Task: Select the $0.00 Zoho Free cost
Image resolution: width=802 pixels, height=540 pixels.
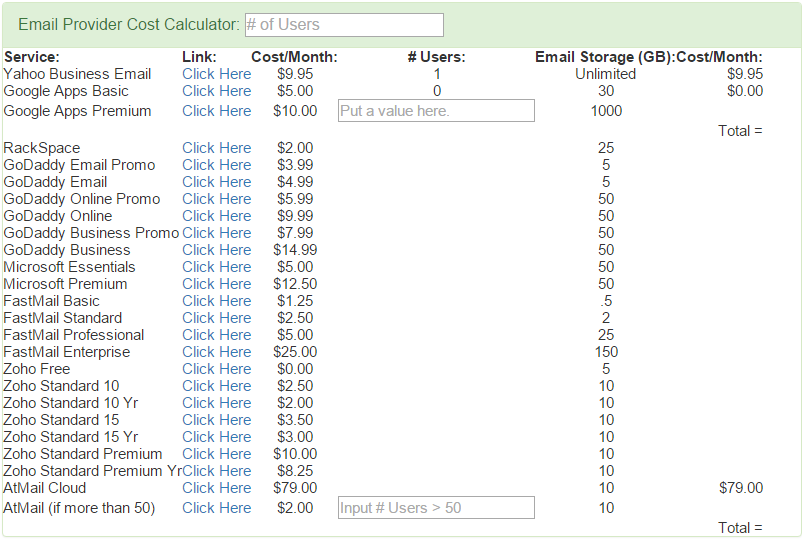Action: [x=295, y=369]
